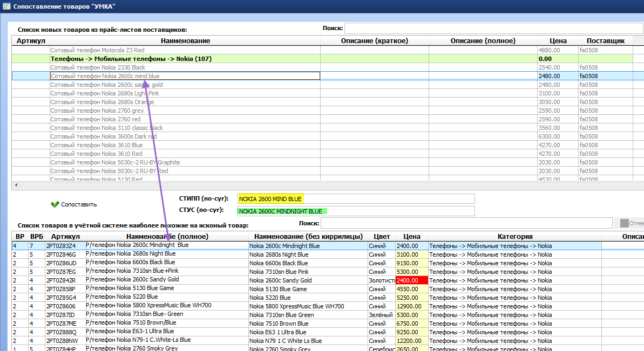Click the cell Nokia E63 1 Ultra Blue

coord(308,332)
